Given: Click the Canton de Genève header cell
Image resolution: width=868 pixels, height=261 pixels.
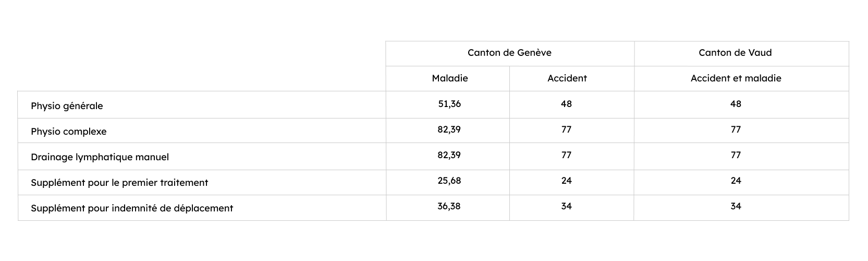Looking at the screenshot, I should click(509, 53).
